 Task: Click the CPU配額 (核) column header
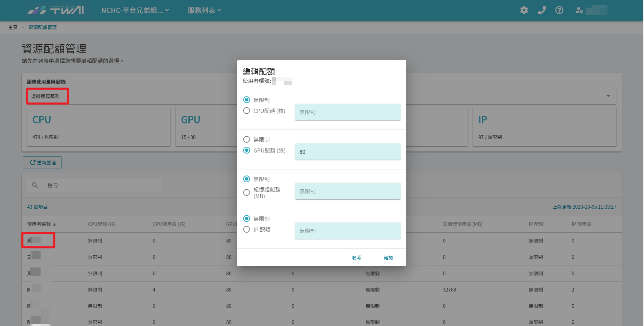pos(102,224)
